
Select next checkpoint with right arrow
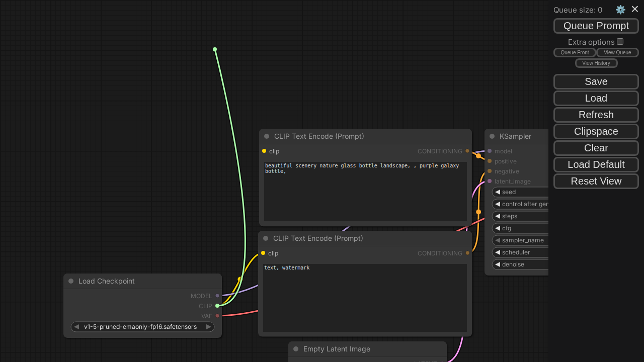(208, 327)
